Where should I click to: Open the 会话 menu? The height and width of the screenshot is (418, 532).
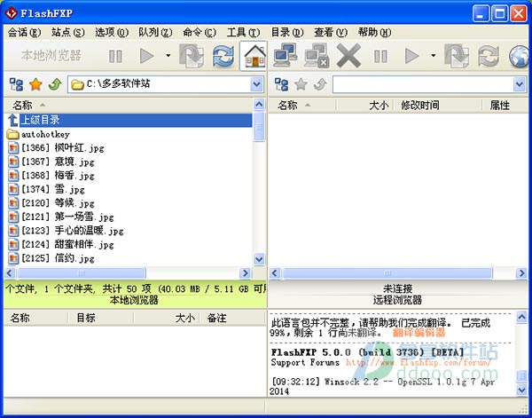(x=24, y=32)
